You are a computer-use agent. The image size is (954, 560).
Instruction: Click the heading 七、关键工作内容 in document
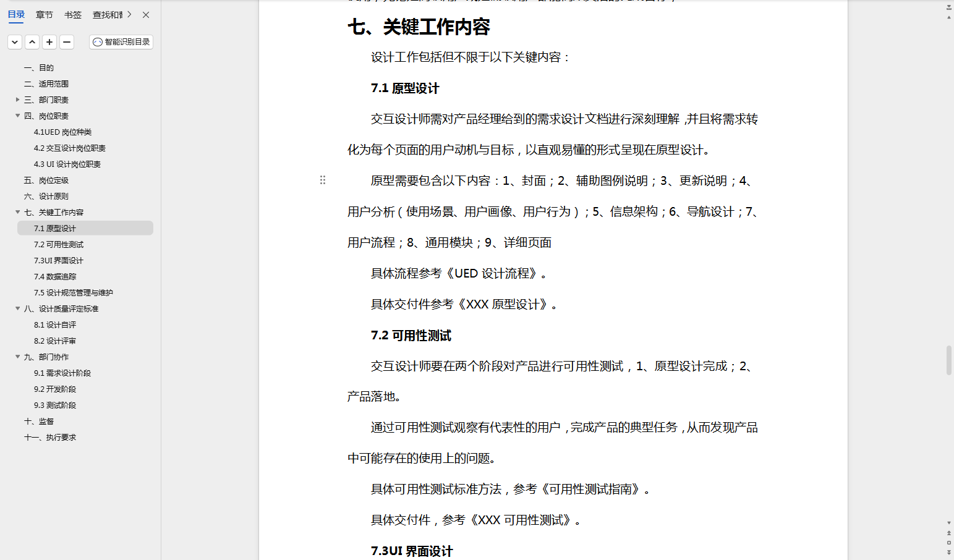pos(419,27)
